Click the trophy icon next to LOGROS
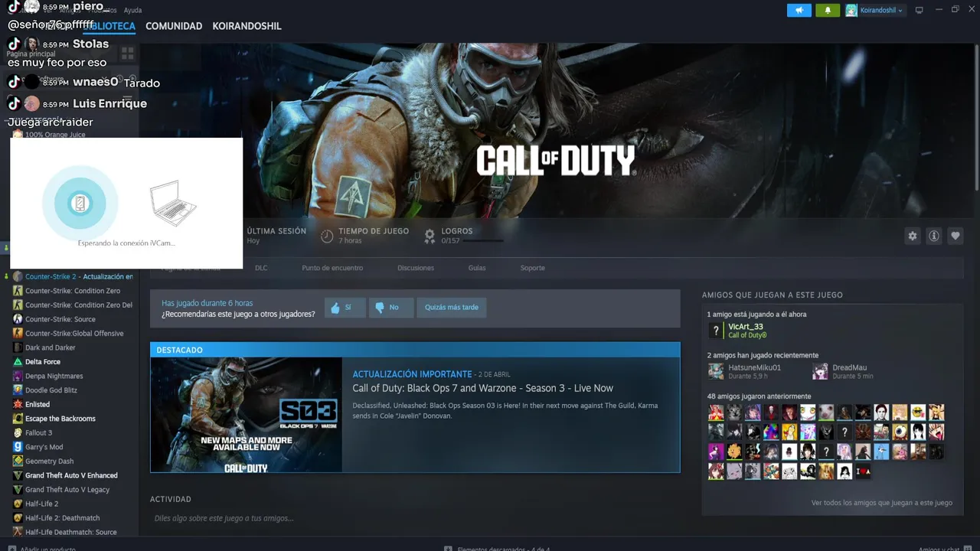This screenshot has height=551, width=980. pyautogui.click(x=430, y=236)
